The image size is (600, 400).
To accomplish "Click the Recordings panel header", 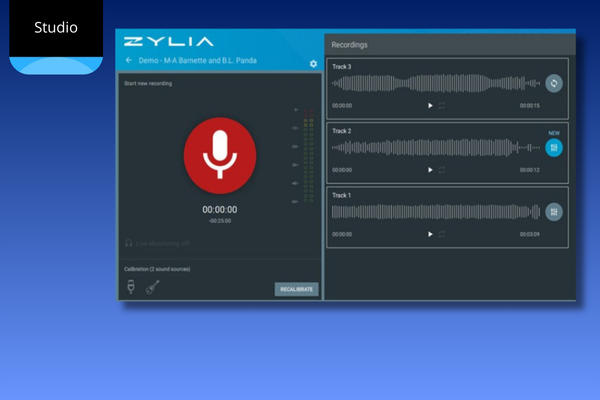I will [450, 45].
